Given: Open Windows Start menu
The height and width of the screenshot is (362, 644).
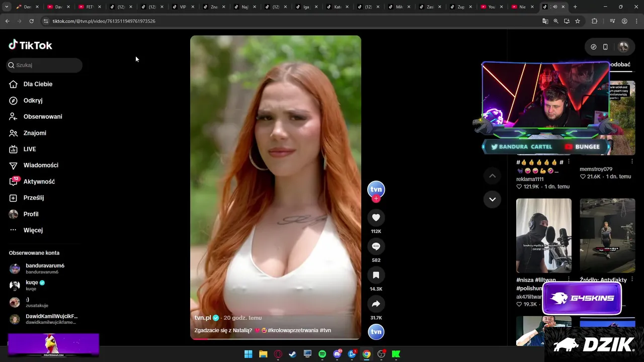Looking at the screenshot, I should (x=249, y=354).
